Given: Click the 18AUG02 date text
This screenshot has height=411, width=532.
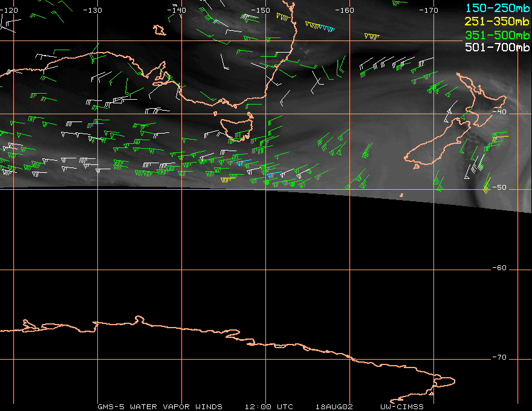Looking at the screenshot, I should click(334, 407).
